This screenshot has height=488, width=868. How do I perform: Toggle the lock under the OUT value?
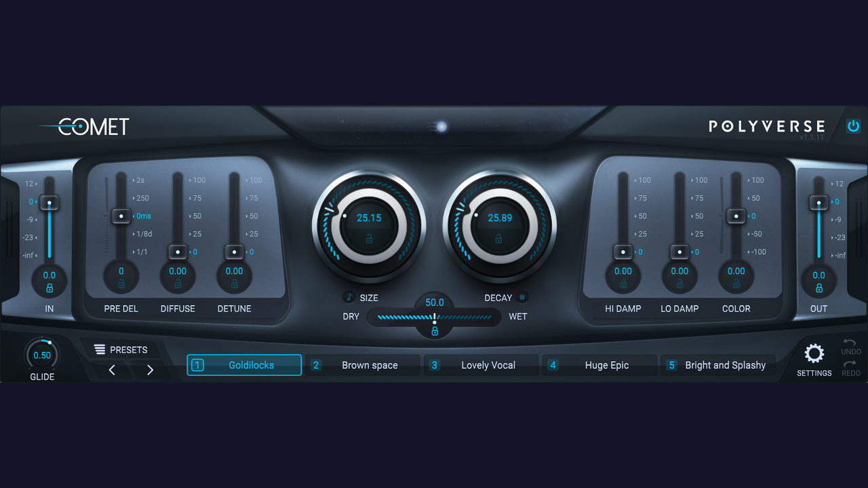click(818, 288)
